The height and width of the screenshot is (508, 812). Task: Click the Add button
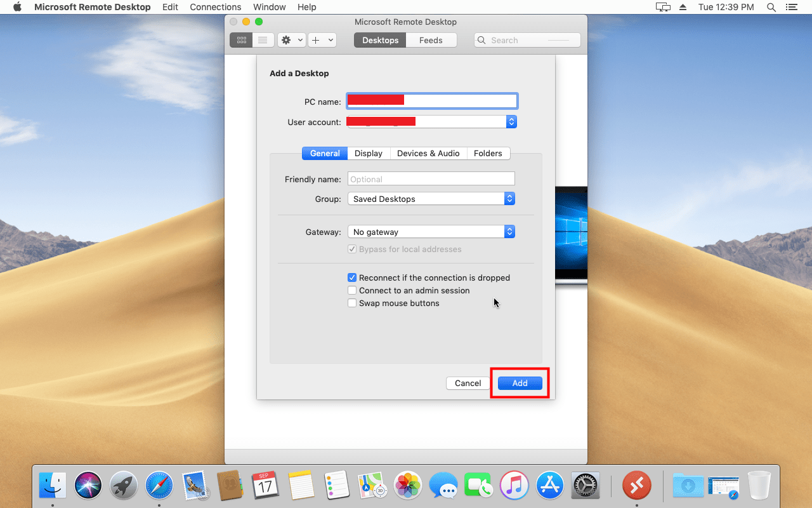click(x=520, y=383)
